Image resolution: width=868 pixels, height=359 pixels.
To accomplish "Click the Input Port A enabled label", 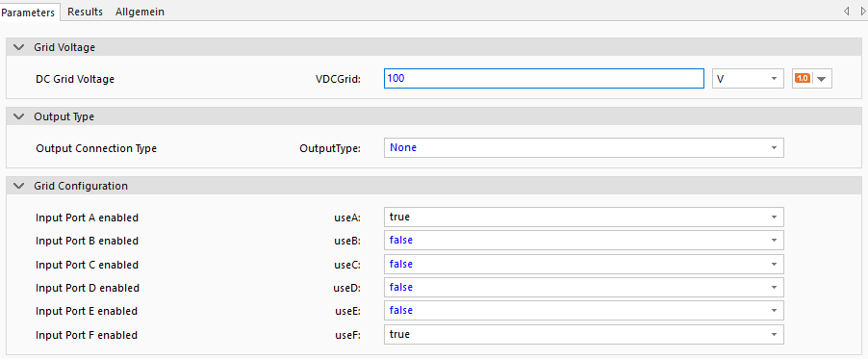I will point(87,218).
